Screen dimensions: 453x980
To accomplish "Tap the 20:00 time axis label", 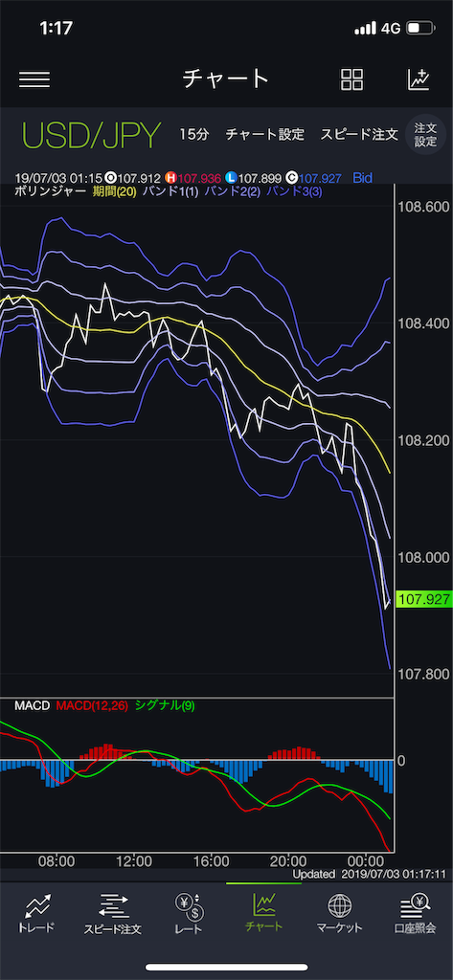I will [x=289, y=860].
